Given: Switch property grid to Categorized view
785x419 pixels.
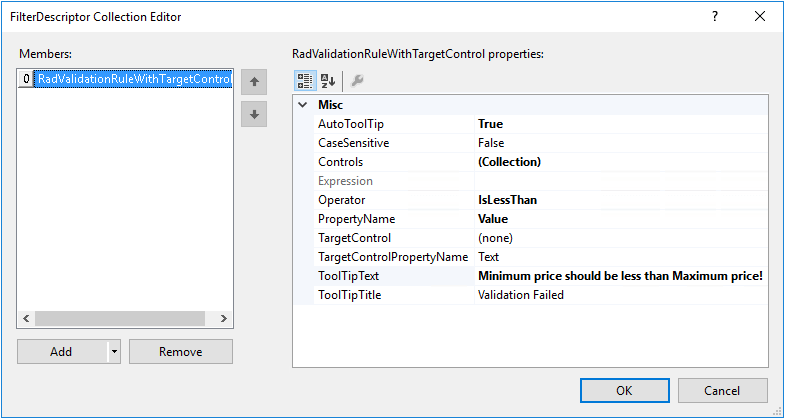Looking at the screenshot, I should point(305,81).
